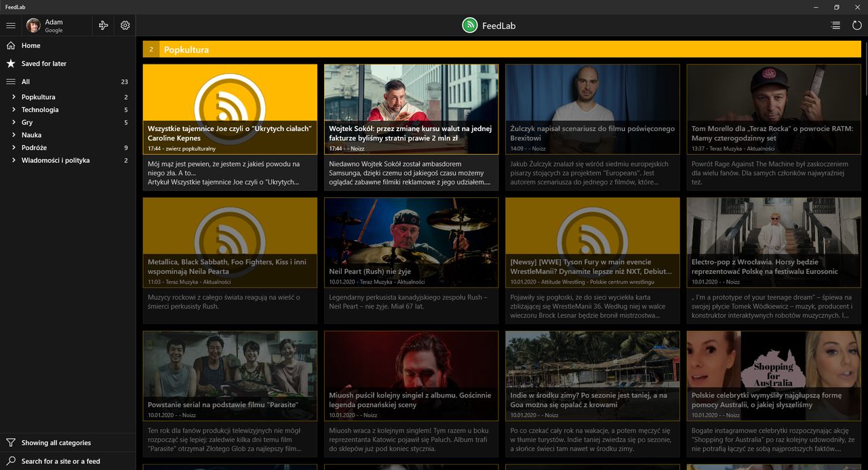Image resolution: width=868 pixels, height=470 pixels.
Task: Click Adam's profile avatar
Action: 33,25
